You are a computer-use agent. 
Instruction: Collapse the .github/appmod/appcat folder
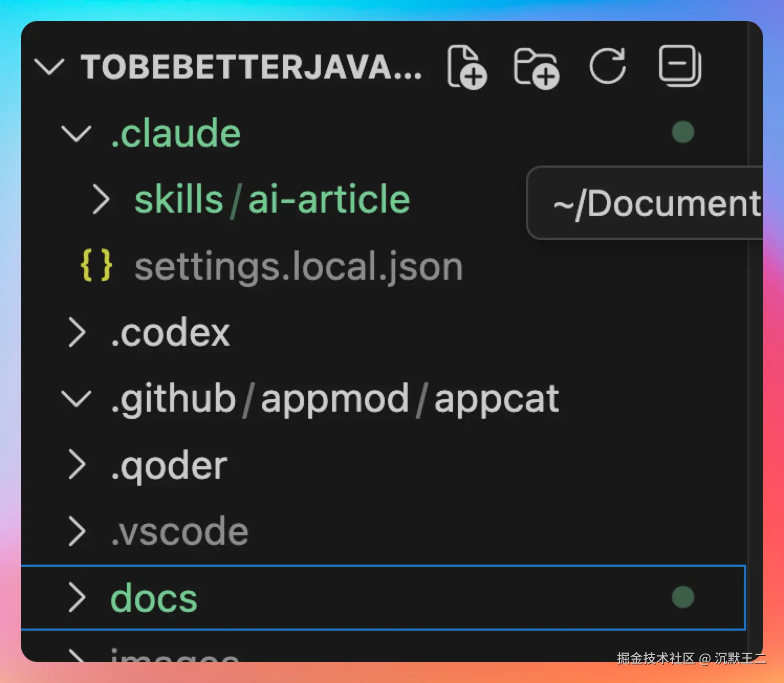click(77, 399)
